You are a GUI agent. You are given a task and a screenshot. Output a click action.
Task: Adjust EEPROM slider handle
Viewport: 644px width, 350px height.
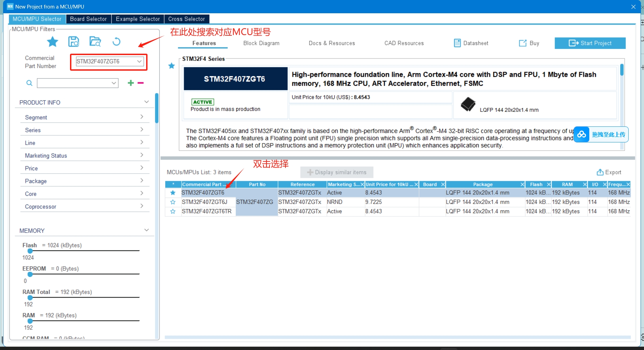point(30,274)
